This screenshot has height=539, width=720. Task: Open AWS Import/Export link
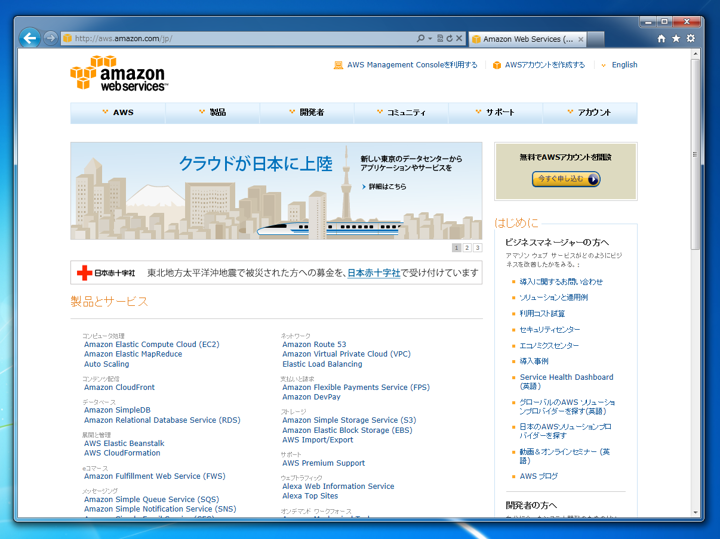(318, 440)
